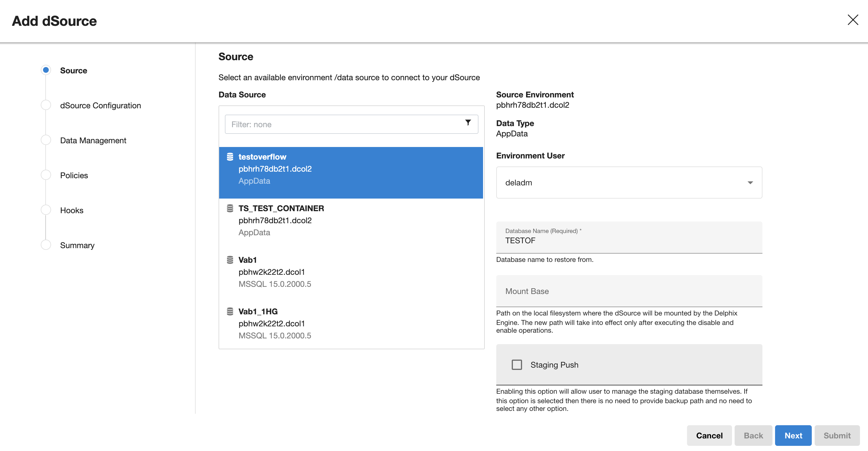This screenshot has width=868, height=451.
Task: Select the testoverflow data source
Action: (x=351, y=173)
